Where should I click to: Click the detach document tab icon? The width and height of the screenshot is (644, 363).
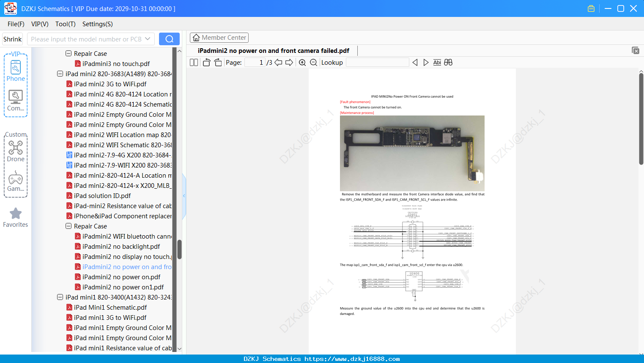(636, 50)
